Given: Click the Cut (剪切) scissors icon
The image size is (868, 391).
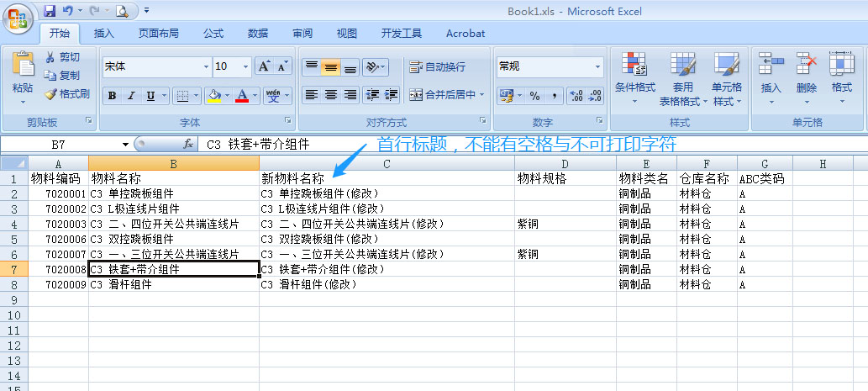Looking at the screenshot, I should (50, 57).
